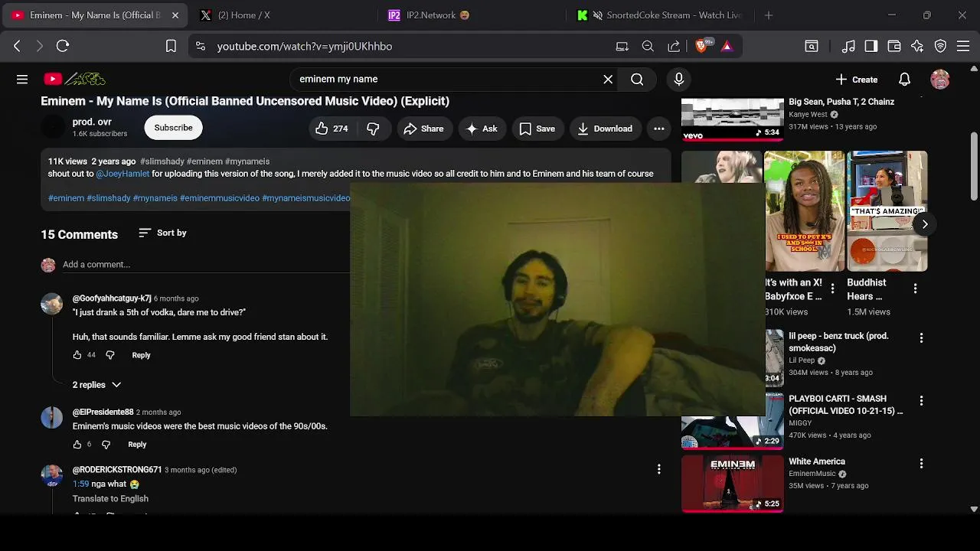Open the VPN shield icon in toolbar

[940, 46]
